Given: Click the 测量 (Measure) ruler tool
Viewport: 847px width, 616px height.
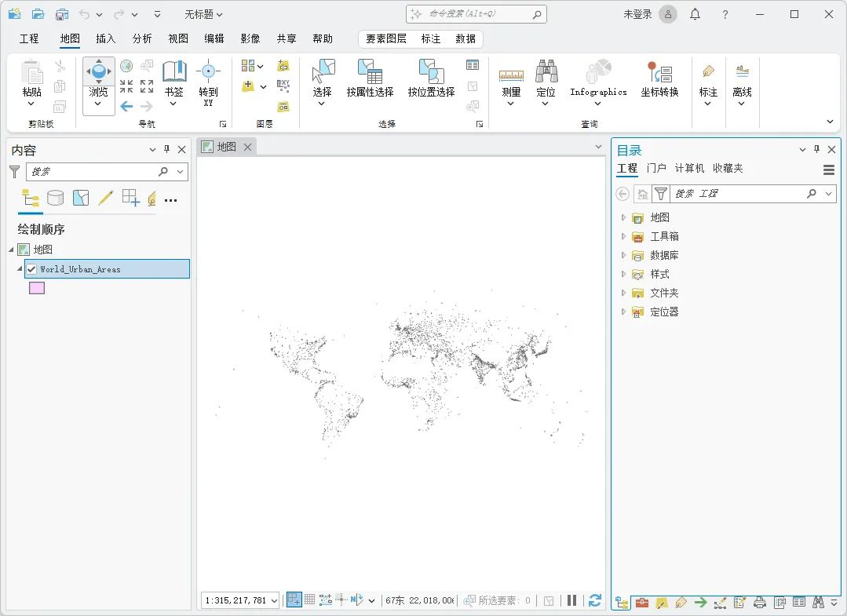Looking at the screenshot, I should tap(511, 82).
